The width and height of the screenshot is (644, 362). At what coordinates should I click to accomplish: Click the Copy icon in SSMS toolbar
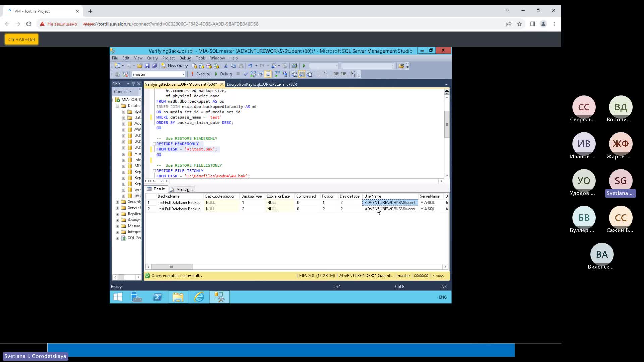233,66
